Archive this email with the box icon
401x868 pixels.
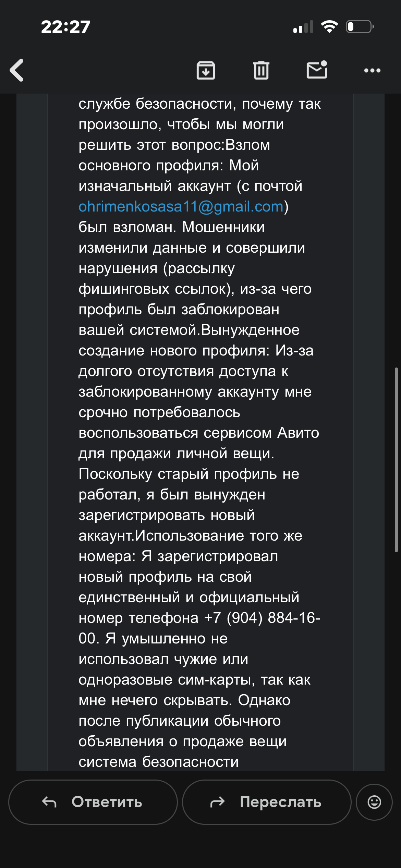(206, 70)
